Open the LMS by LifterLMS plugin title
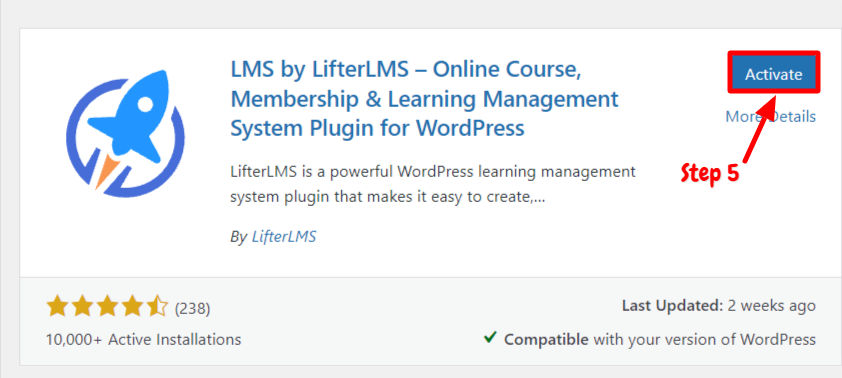 (424, 99)
